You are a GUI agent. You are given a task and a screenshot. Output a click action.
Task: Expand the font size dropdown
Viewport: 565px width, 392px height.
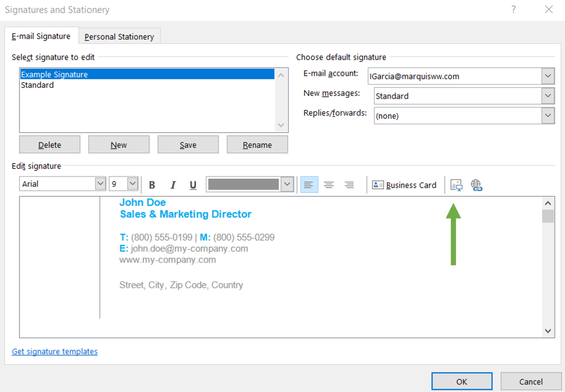[132, 184]
